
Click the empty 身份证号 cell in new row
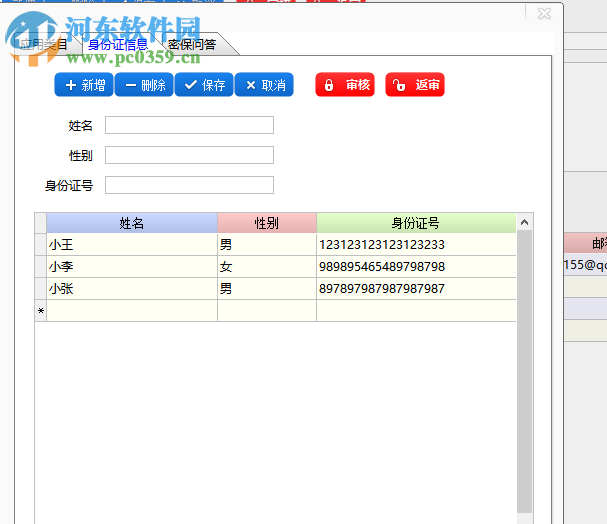[416, 310]
